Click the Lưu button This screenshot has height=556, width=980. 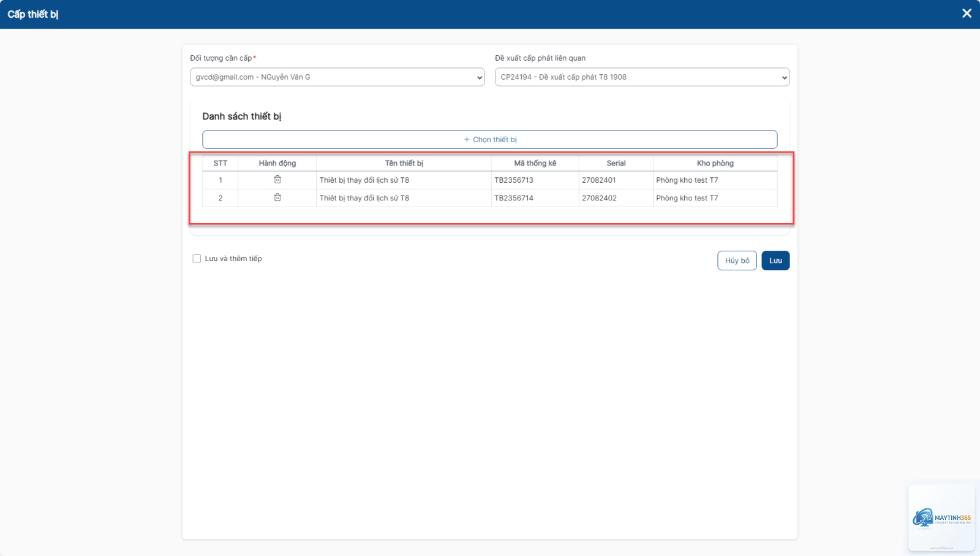pos(775,261)
